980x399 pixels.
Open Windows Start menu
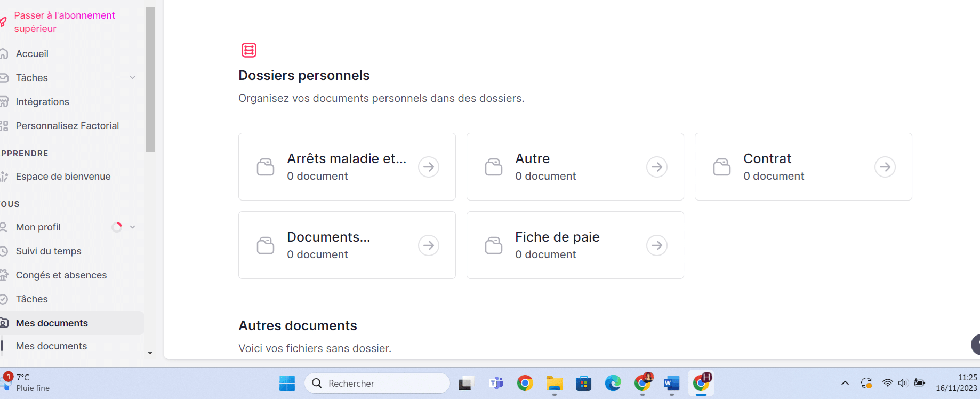tap(287, 383)
